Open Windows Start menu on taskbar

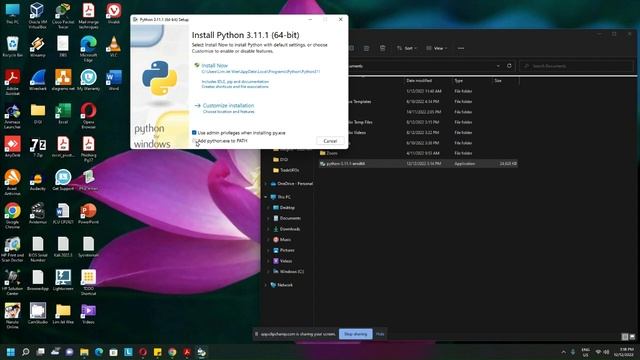[x=11, y=352]
